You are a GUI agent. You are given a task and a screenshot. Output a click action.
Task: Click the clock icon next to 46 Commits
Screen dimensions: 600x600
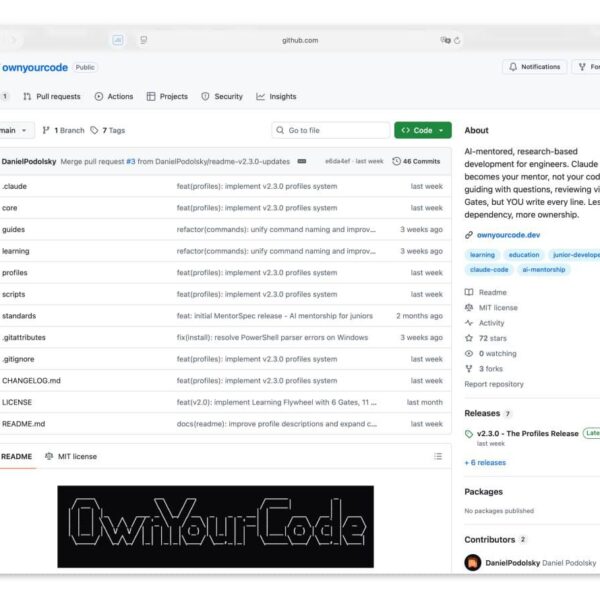(396, 161)
